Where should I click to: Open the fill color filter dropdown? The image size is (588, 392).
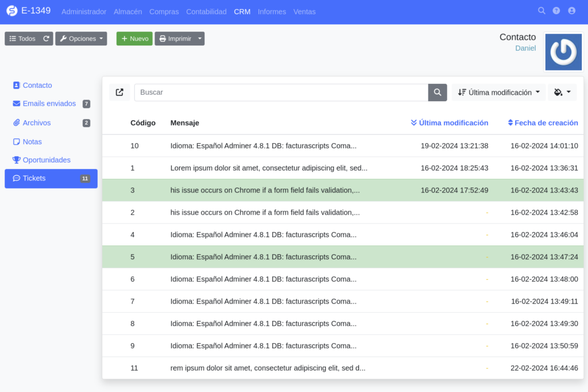coord(562,93)
